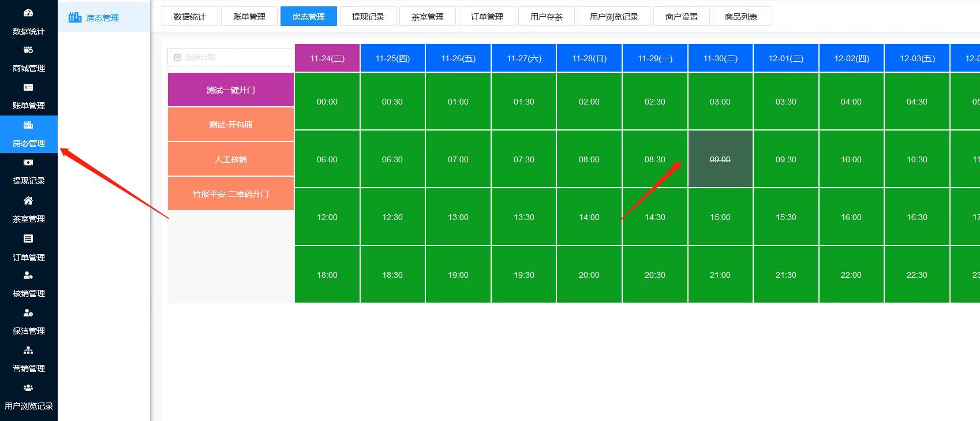Open 茶室管理 via its home icon

pos(28,201)
